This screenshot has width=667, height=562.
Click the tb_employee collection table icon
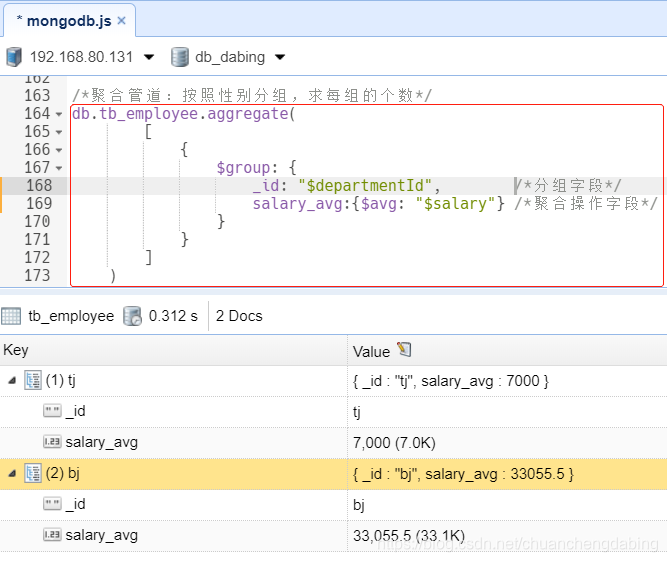[11, 316]
